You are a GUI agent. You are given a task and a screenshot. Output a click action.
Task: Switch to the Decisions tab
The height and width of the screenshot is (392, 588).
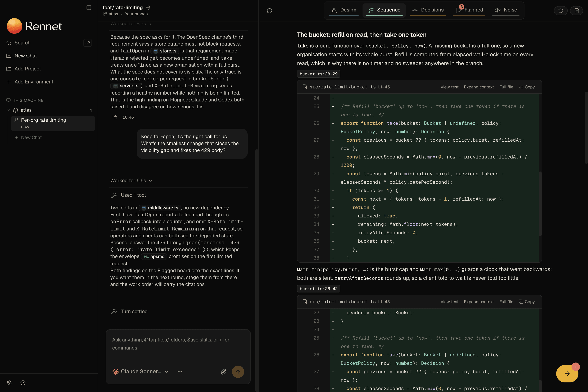pos(428,10)
